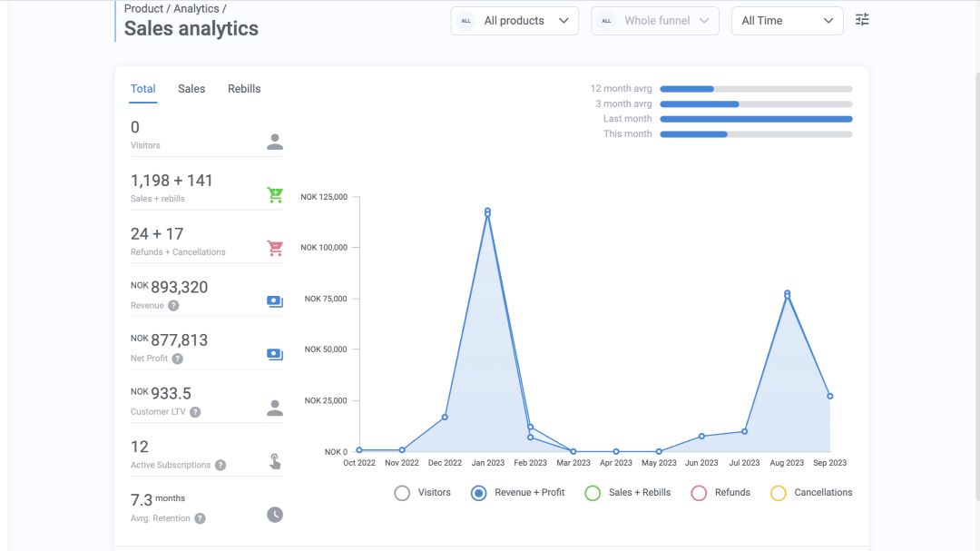Click the green Sales + rebills cart icon
This screenshot has height=551, width=980.
coord(275,195)
